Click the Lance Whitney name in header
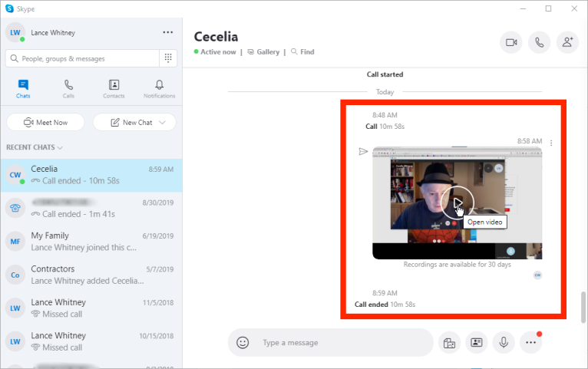 pyautogui.click(x=53, y=32)
